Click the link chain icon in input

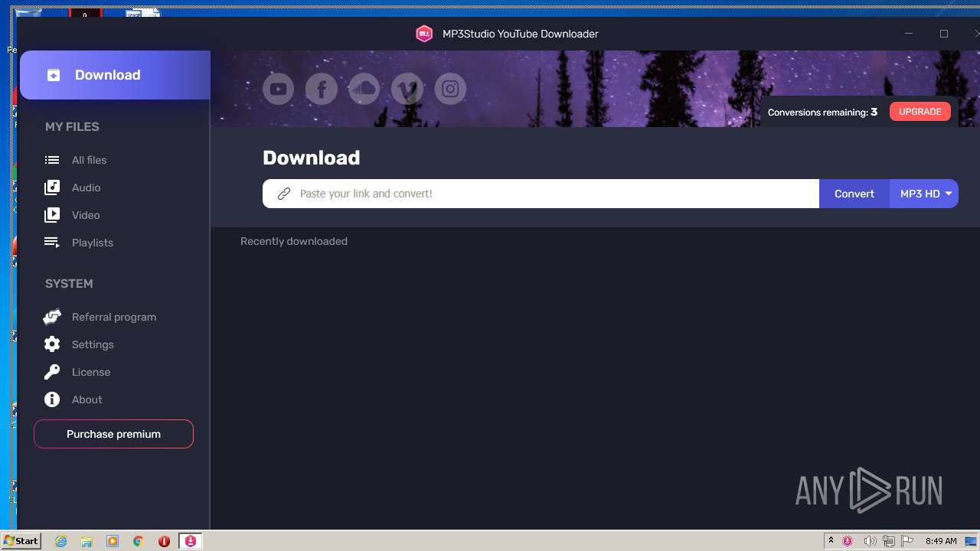(284, 194)
